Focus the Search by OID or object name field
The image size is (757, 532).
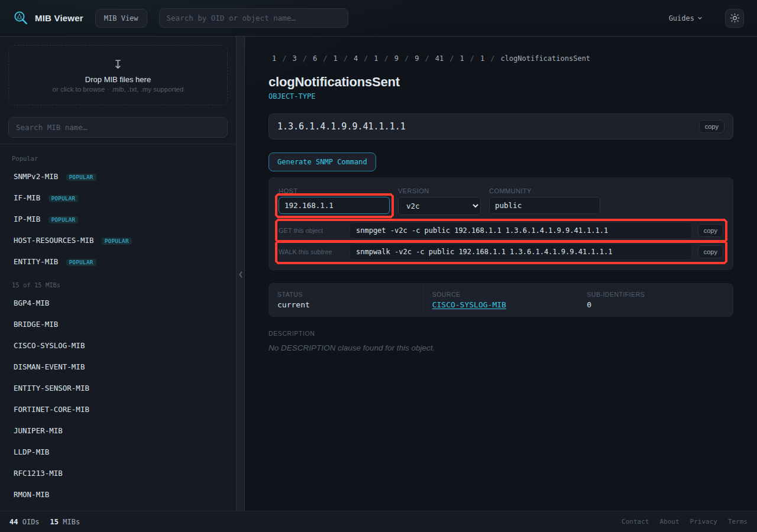tap(254, 18)
